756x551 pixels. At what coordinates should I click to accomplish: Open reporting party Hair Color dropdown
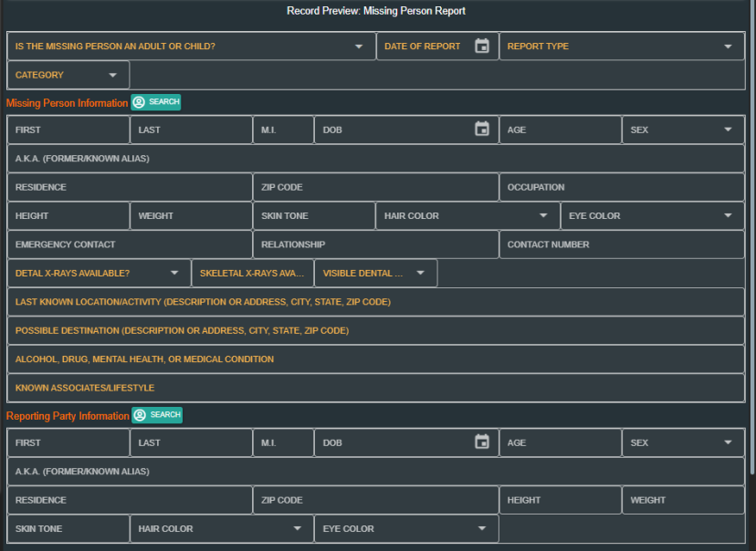point(297,529)
